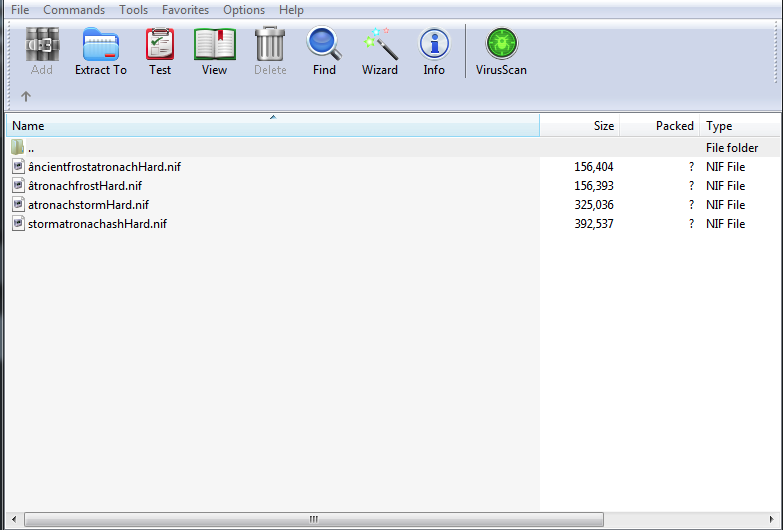Click the horizontal scrollbar left arrow
The width and height of the screenshot is (783, 530).
point(14,520)
